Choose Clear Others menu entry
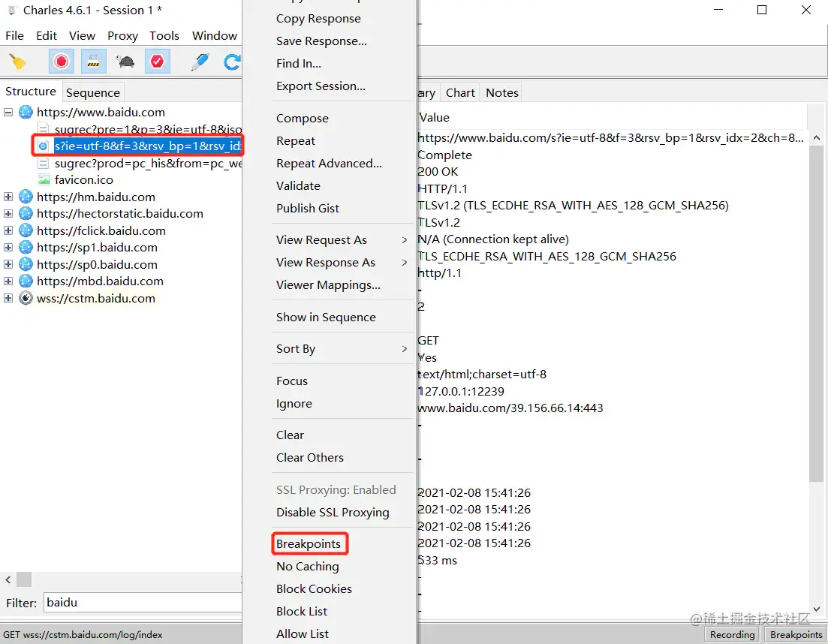 [309, 458]
